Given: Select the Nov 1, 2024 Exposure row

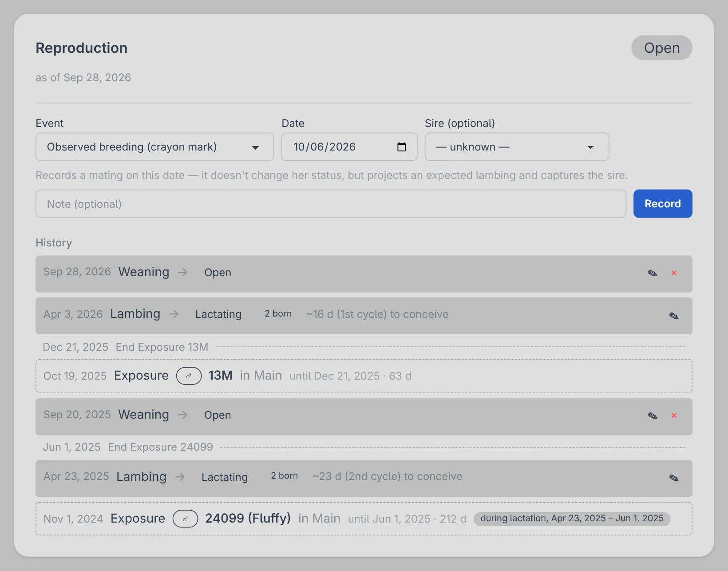Looking at the screenshot, I should (x=364, y=519).
